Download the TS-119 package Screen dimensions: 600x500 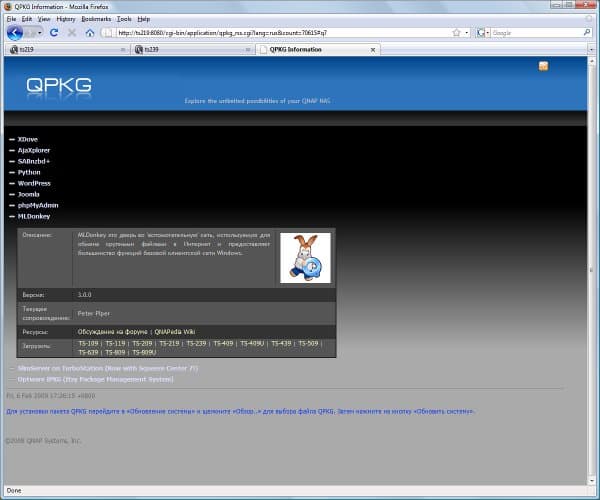click(115, 344)
